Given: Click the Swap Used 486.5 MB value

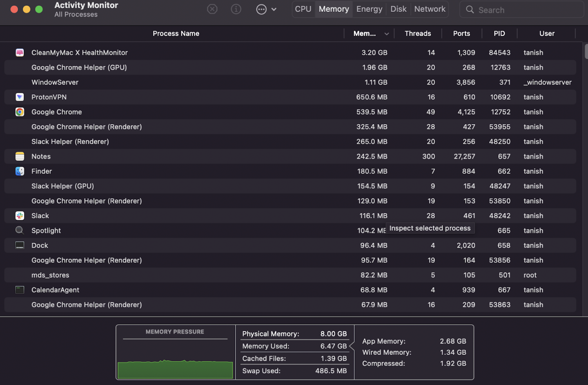Looking at the screenshot, I should (331, 371).
